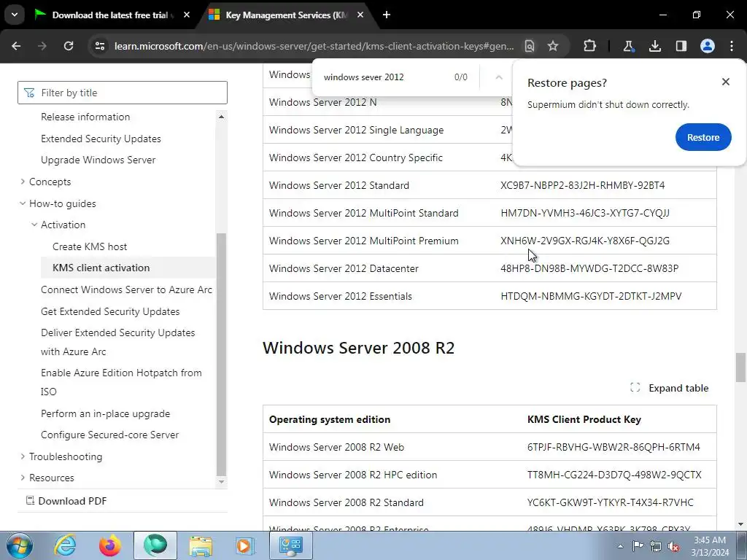Open Create KMS host page
This screenshot has width=747, height=560.
[x=90, y=246]
